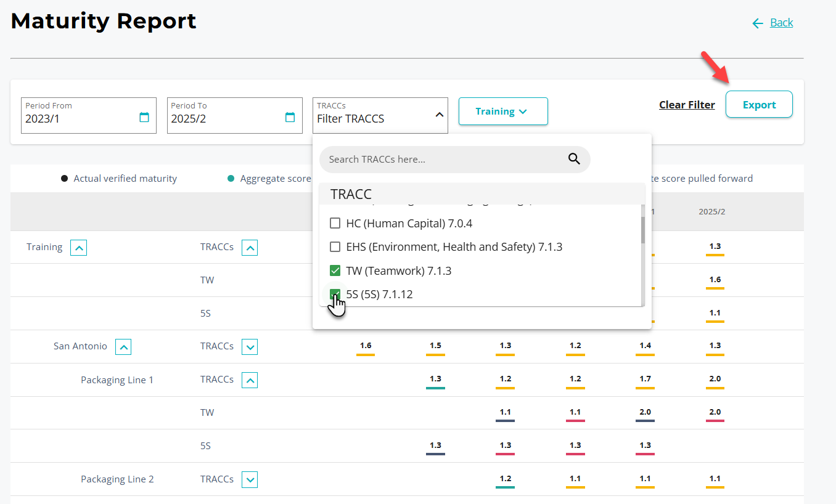836x504 pixels.
Task: Expand TRACCs chevron in San Antonio row
Action: 250,347
